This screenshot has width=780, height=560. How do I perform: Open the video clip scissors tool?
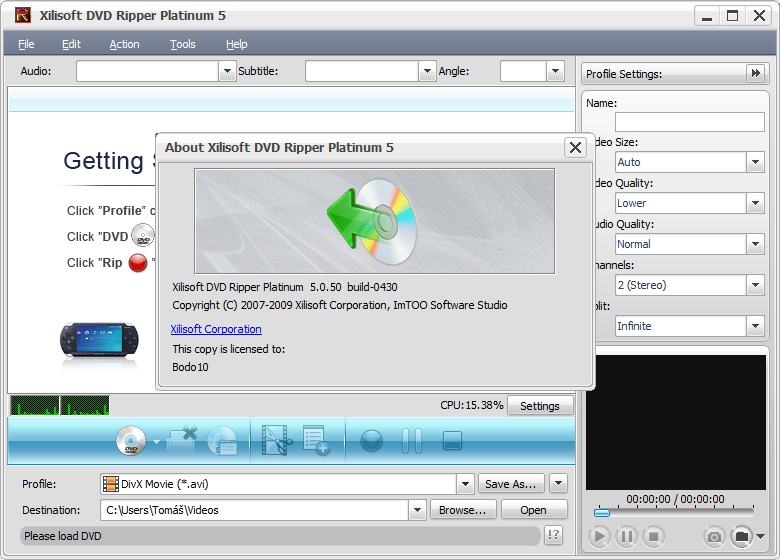tap(277, 440)
